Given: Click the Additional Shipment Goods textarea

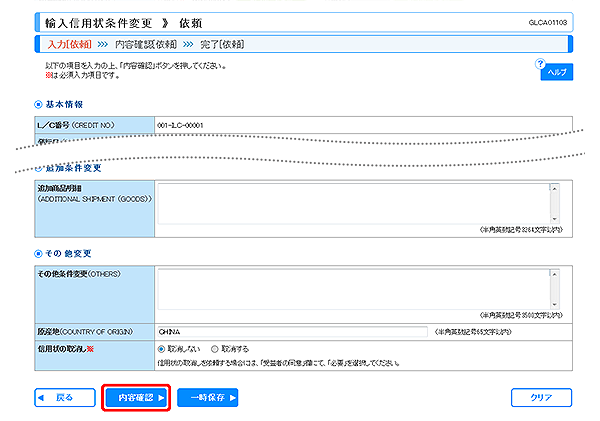Looking at the screenshot, I should (x=354, y=204).
